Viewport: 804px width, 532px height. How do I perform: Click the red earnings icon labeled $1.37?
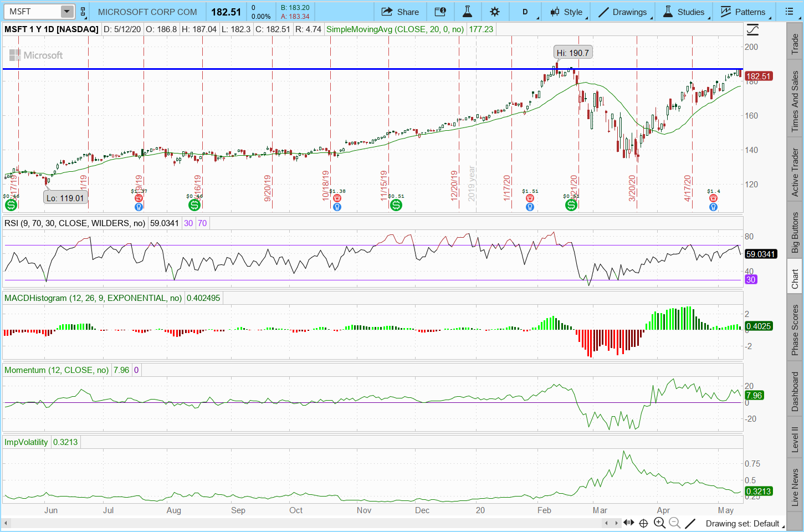[x=139, y=198]
